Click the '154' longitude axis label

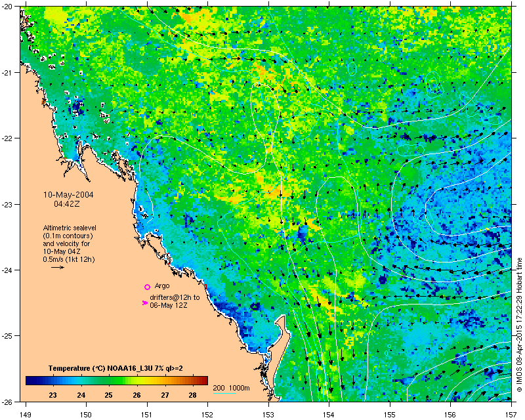click(x=329, y=415)
